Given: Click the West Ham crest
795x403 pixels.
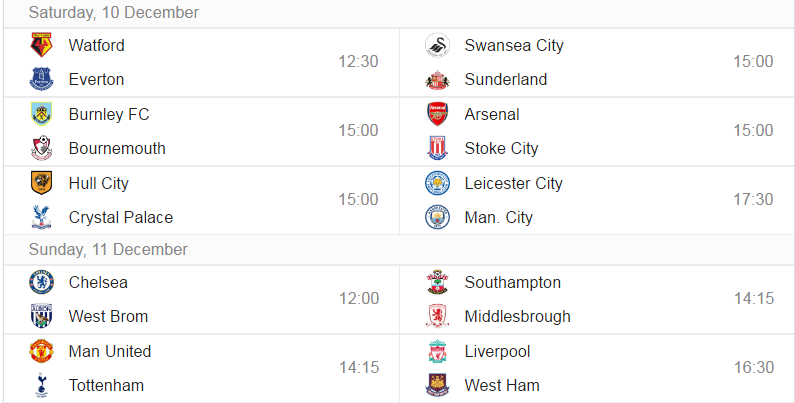Looking at the screenshot, I should (x=438, y=385).
